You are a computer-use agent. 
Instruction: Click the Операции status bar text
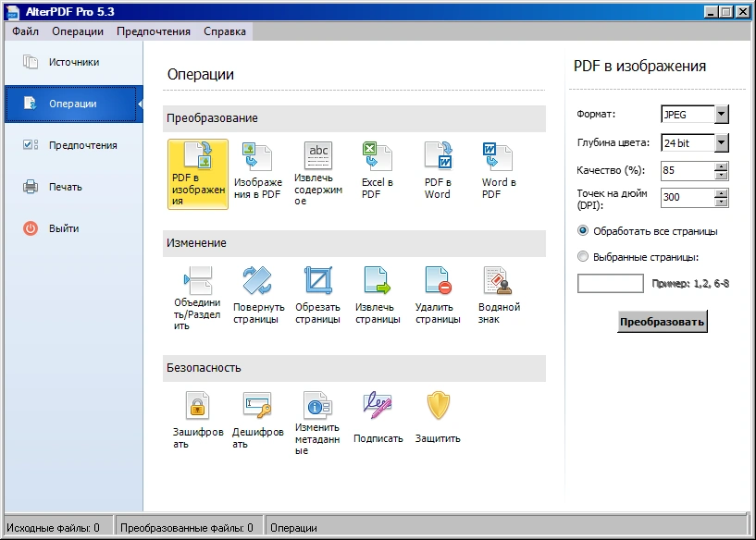[293, 528]
